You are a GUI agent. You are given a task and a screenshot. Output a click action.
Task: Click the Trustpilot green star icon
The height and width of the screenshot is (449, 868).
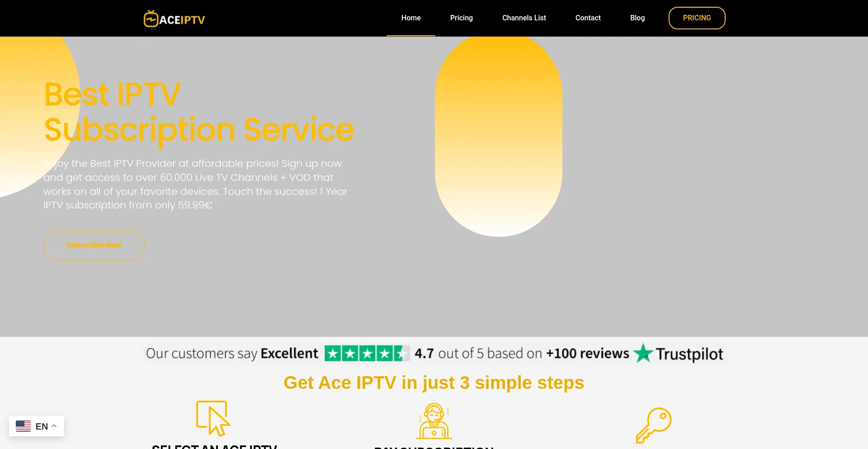click(x=644, y=353)
